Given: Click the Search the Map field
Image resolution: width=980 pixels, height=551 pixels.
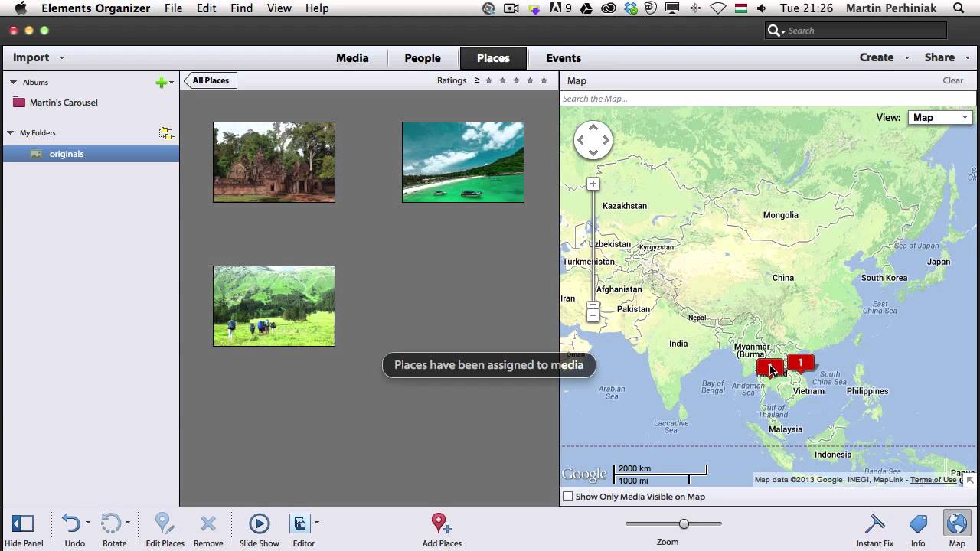Looking at the screenshot, I should point(768,99).
